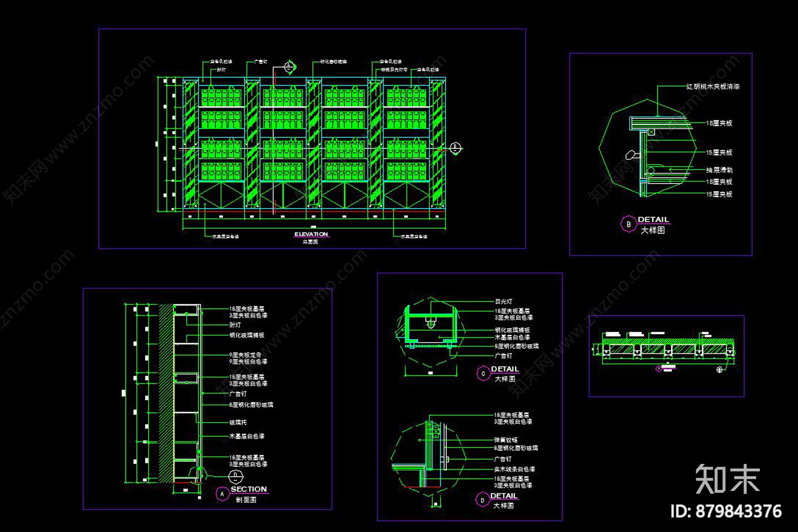Click 9厘钢化磨砂玻璃 label in section drawing
The width and height of the screenshot is (798, 532).
click(251, 405)
